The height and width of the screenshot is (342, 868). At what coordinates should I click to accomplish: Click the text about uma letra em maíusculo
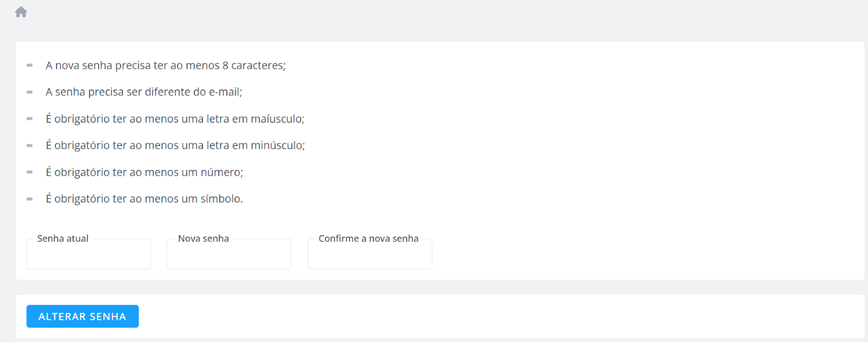(175, 118)
